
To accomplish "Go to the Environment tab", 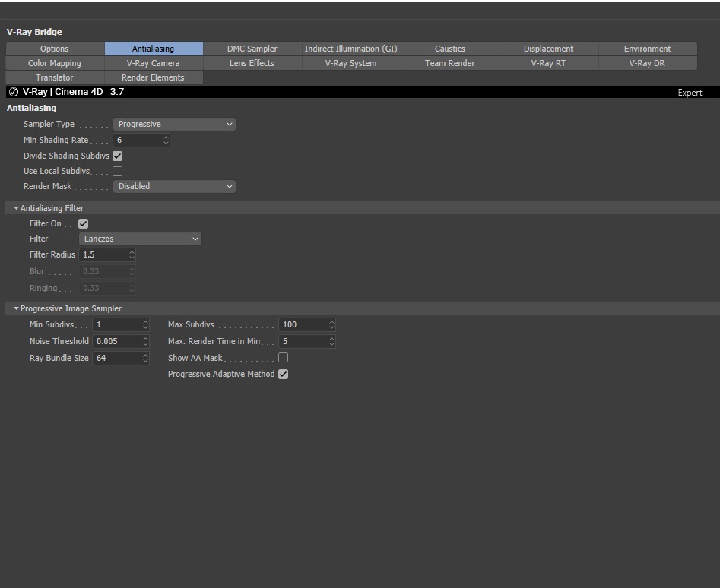I will pos(648,49).
